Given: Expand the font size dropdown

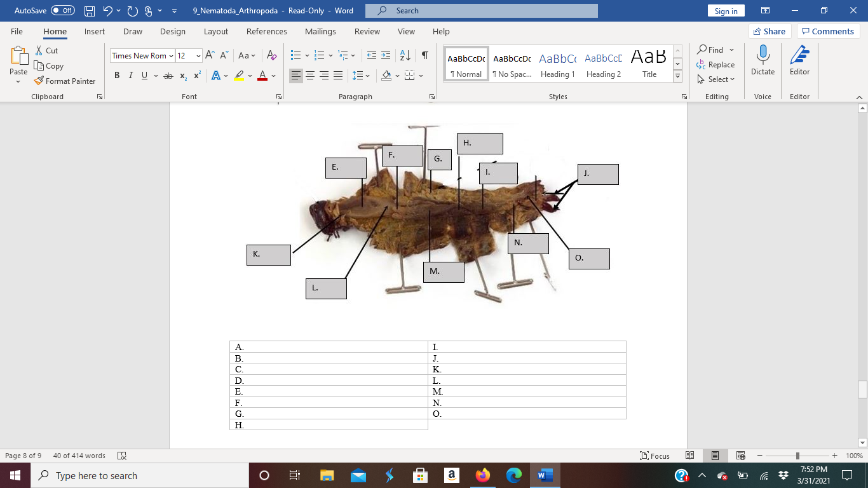Looking at the screenshot, I should [x=198, y=55].
